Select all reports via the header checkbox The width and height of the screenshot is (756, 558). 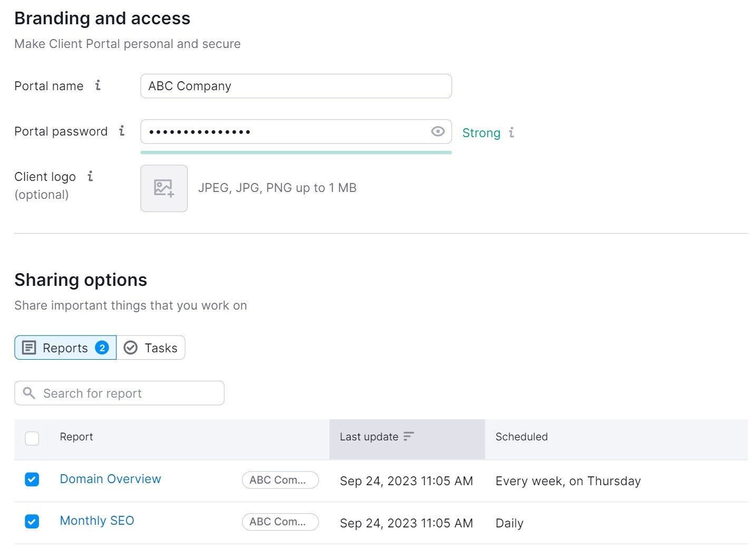tap(32, 438)
